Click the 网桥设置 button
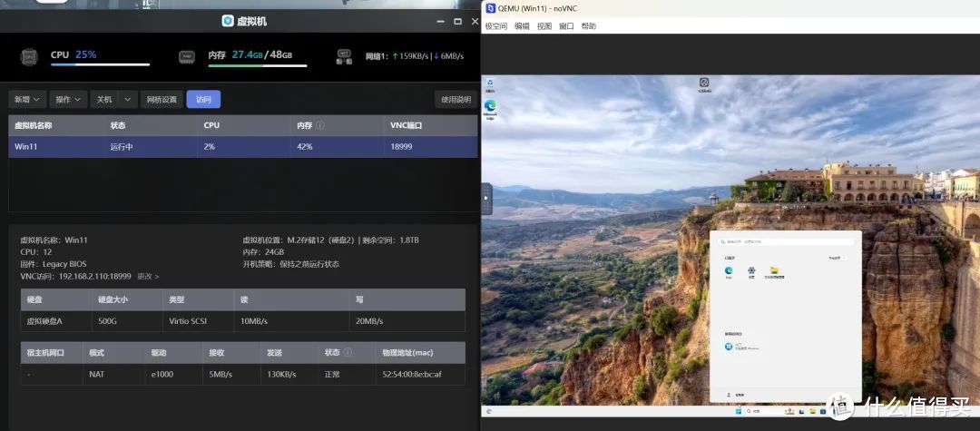Viewport: 980px width, 431px height. tap(162, 100)
